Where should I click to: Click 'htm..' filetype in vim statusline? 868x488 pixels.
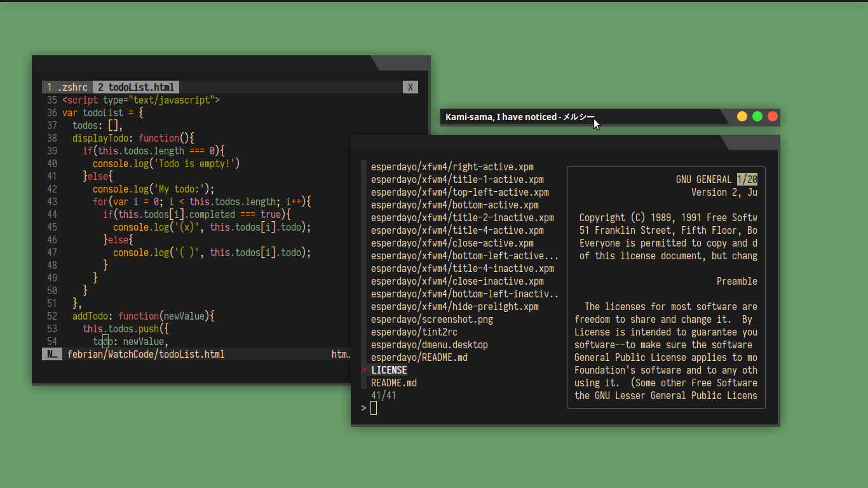coord(341,355)
